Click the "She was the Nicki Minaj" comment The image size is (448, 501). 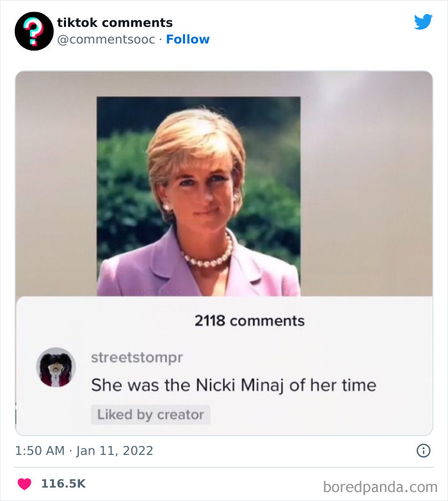pyautogui.click(x=234, y=385)
